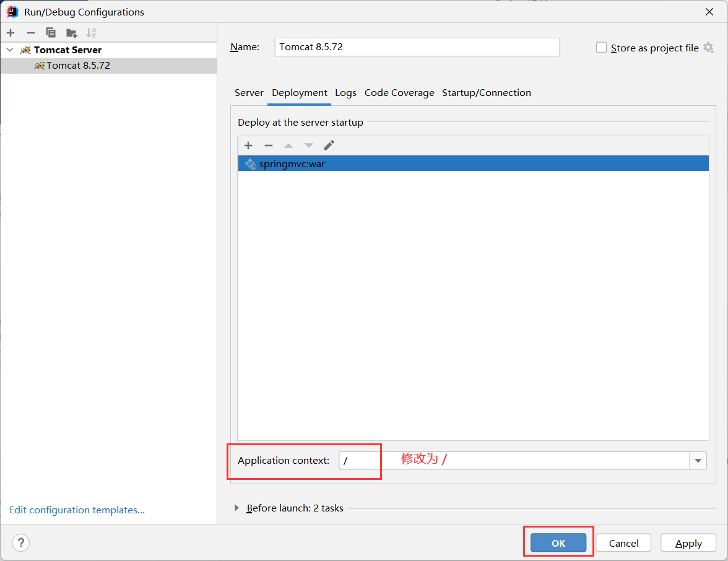Screen dimensions: 728x561
Task: Open the Application context dropdown arrow
Action: [698, 461]
